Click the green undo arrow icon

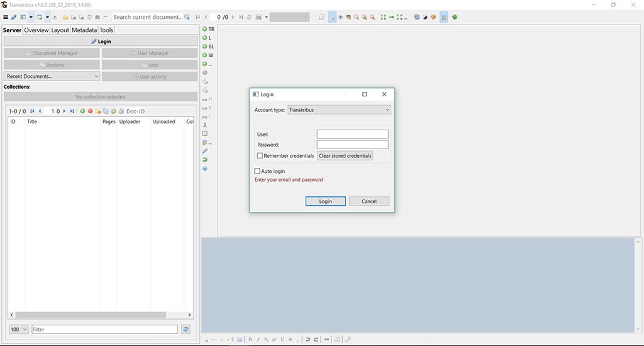(205, 160)
